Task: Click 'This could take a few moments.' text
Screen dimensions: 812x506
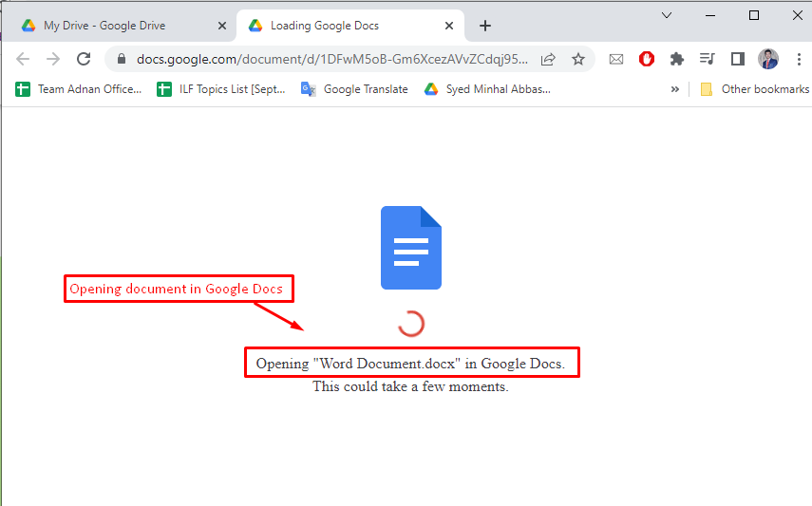Action: pos(410,386)
